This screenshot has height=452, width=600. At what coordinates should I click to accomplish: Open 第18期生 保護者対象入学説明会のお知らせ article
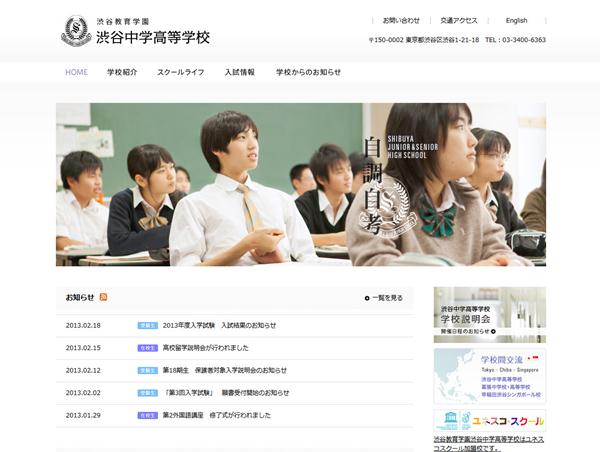pos(225,370)
